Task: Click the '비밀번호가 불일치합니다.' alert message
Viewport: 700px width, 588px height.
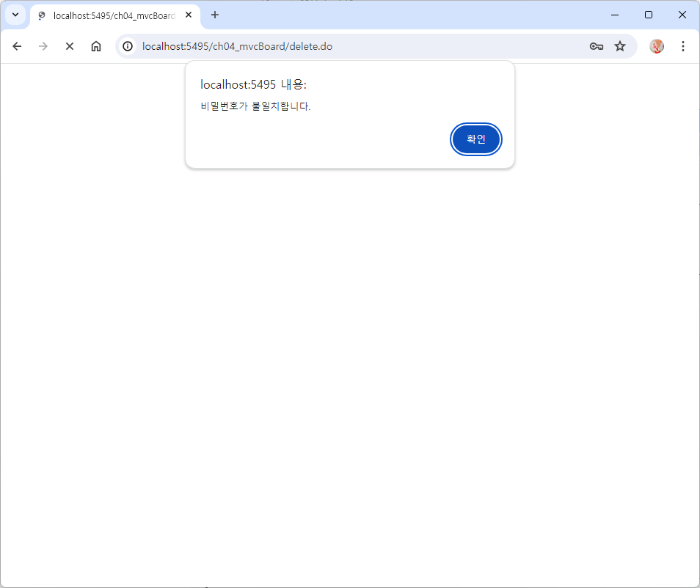Action: click(255, 106)
